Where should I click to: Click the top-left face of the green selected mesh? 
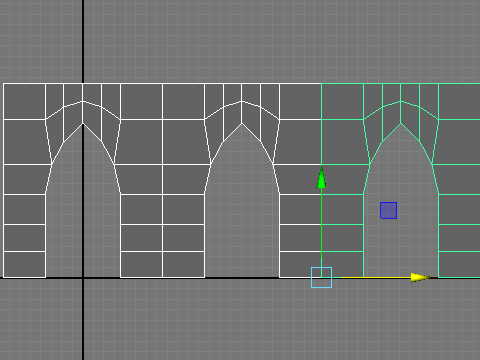click(x=342, y=101)
